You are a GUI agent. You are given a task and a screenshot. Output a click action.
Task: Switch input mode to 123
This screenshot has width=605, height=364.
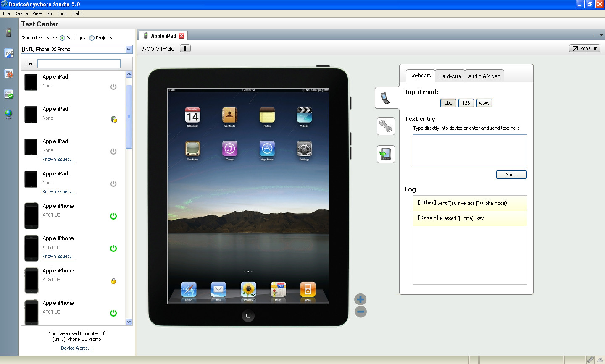click(x=466, y=103)
